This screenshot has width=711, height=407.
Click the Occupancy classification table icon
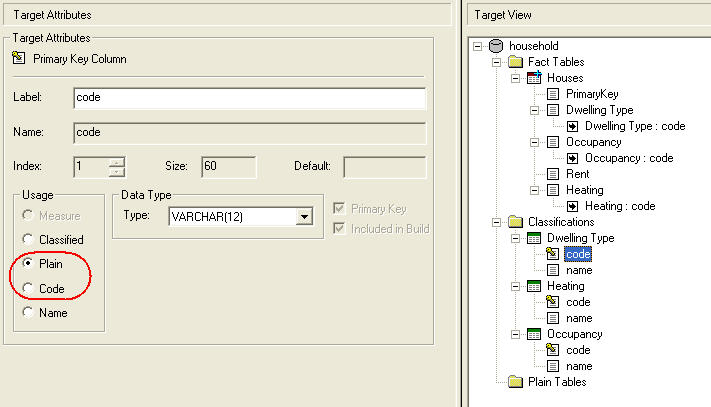click(534, 334)
